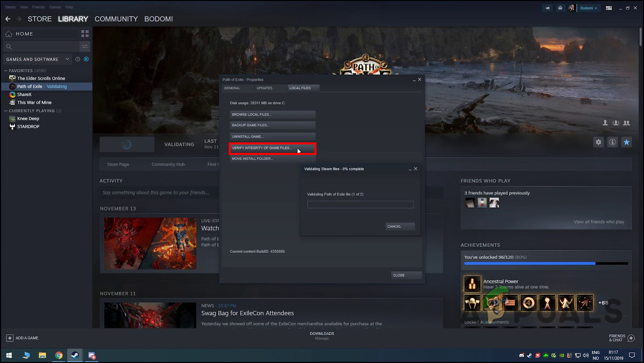644x363 pixels.
Task: Switch Steam to Big Picture mode
Action: coord(609,8)
